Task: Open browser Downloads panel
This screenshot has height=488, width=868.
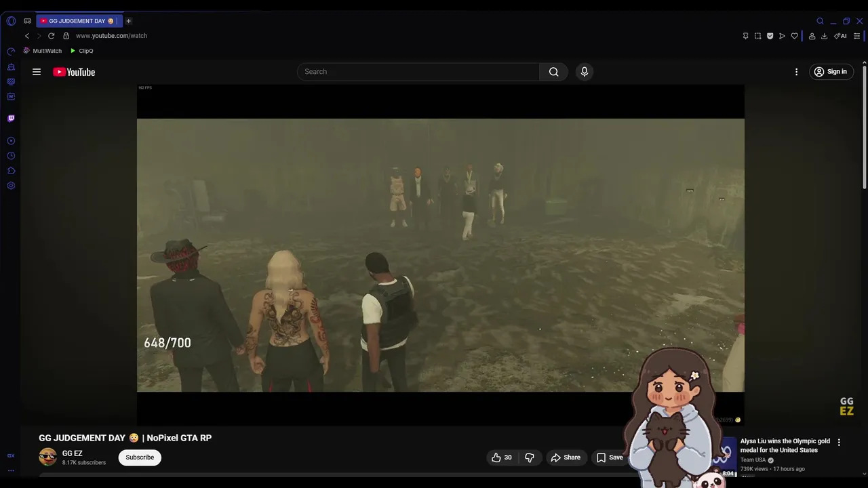Action: 824,36
